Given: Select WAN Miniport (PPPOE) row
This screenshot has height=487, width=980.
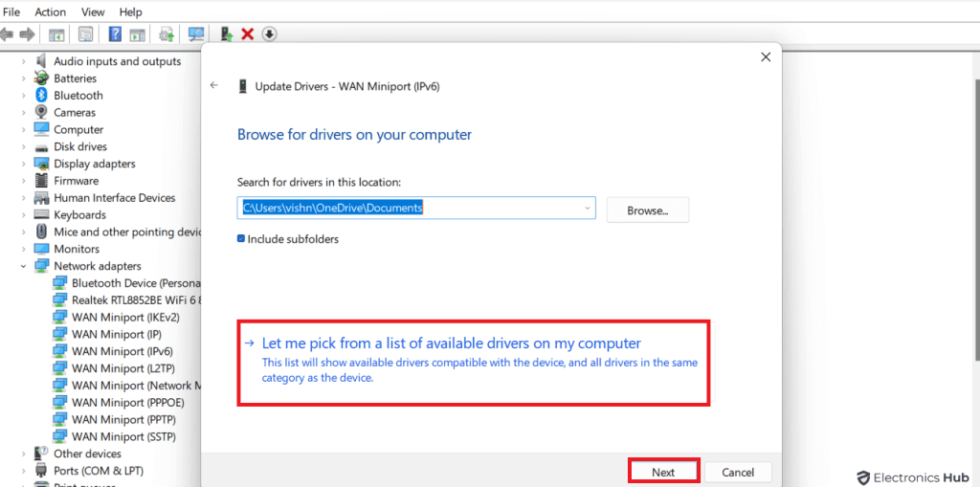Looking at the screenshot, I should coord(119,402).
